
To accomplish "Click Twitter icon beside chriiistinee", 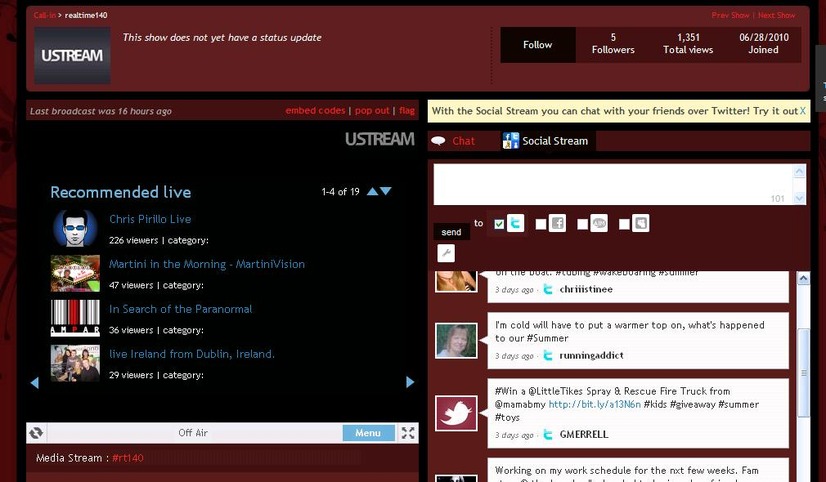I will coord(548,289).
